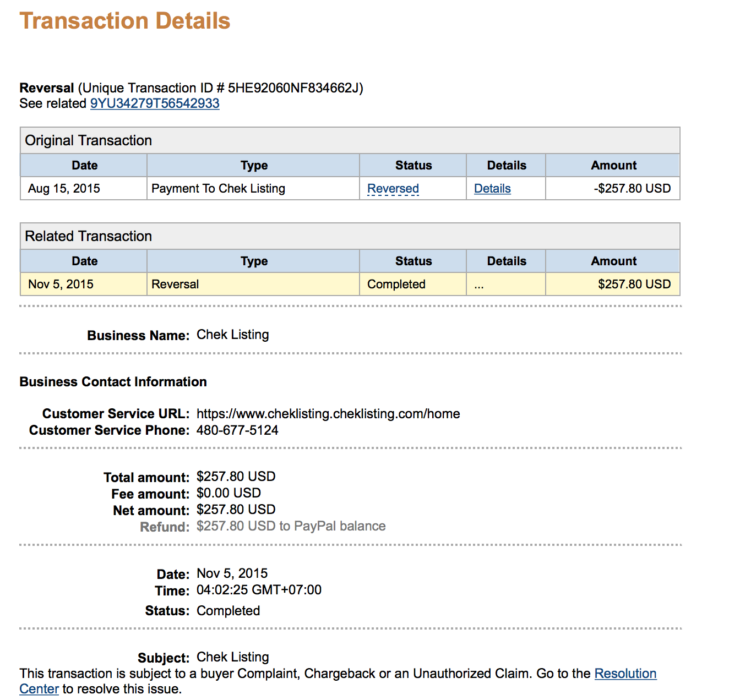Screen dimensions: 740x700
Task: Click the Fee amount $0.00 USD value
Action: (x=228, y=493)
